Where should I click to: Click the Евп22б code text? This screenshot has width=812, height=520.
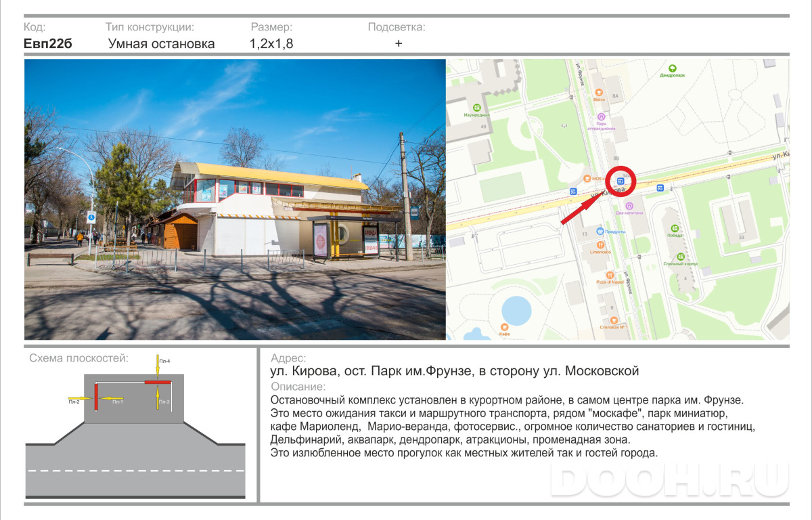point(47,44)
